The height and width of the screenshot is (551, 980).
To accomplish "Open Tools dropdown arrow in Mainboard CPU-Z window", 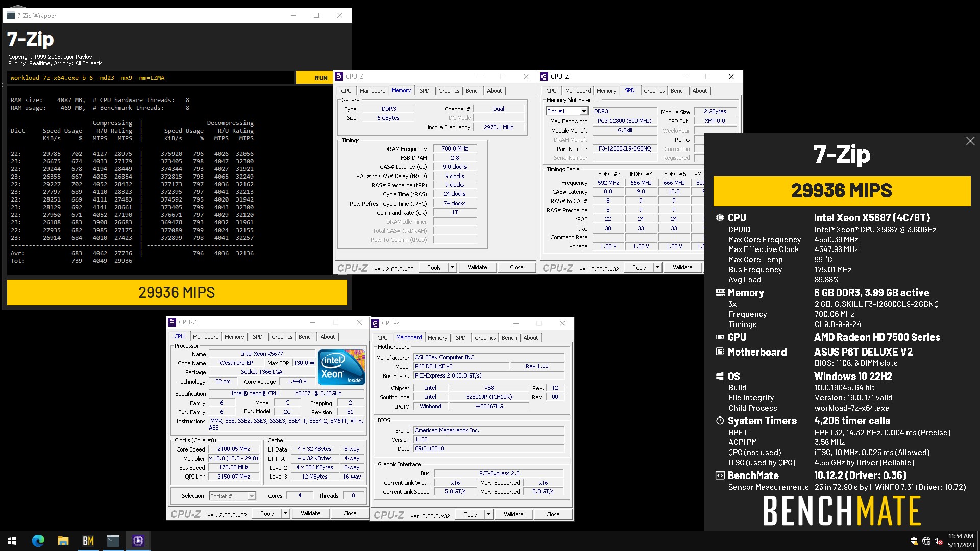I will coord(488,514).
